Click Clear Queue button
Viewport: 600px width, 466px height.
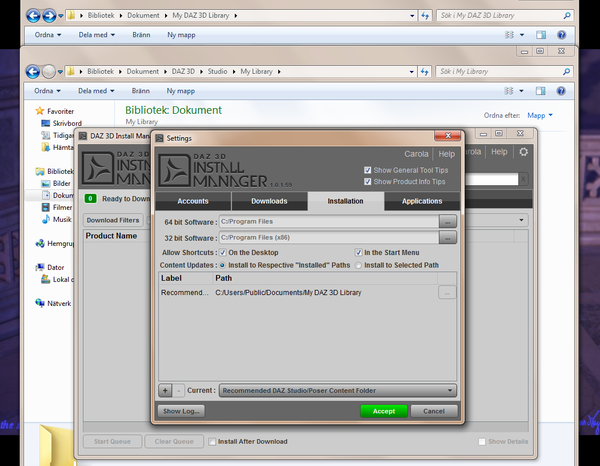174,442
